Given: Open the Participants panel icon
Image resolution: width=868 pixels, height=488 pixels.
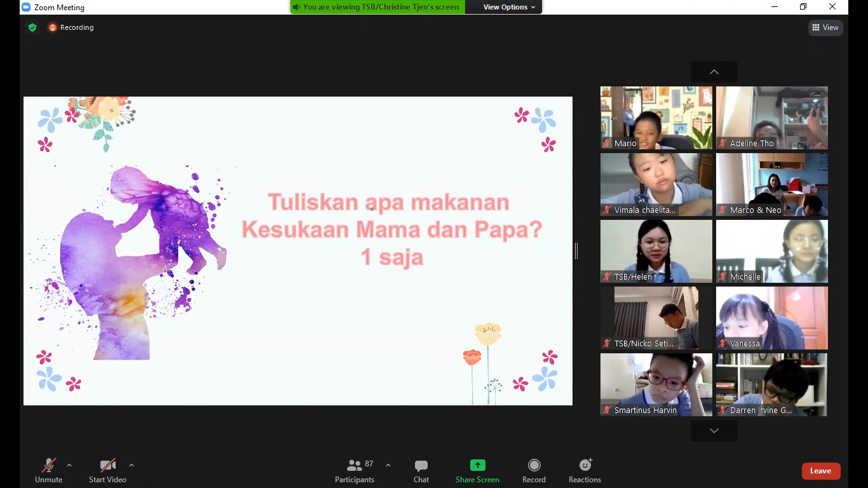Looking at the screenshot, I should pos(355,465).
